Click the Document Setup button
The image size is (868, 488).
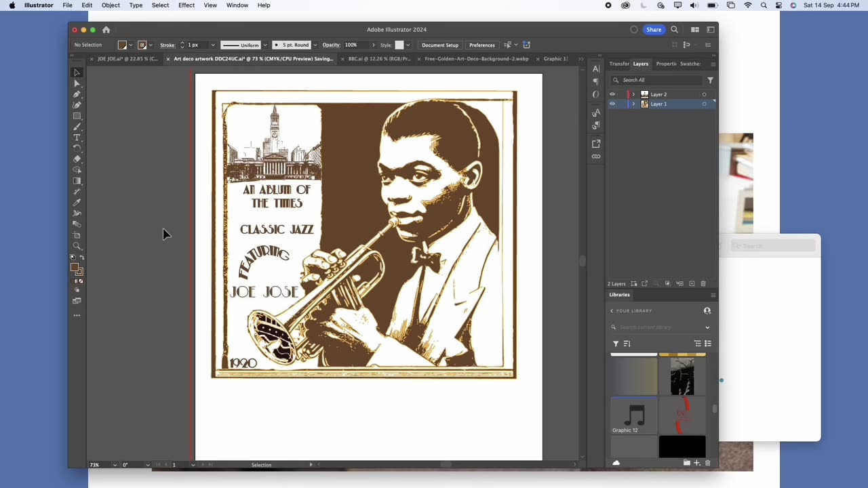tap(440, 45)
